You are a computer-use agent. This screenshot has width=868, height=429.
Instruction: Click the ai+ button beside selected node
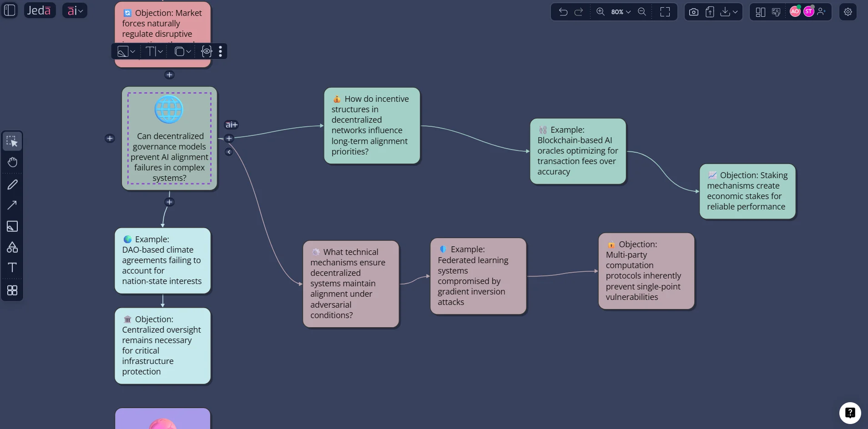click(231, 125)
